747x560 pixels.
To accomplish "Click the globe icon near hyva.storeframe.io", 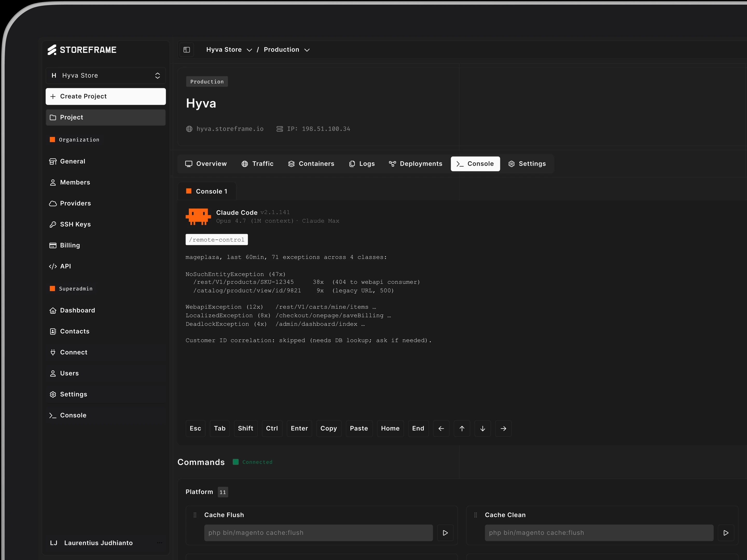I will (189, 129).
